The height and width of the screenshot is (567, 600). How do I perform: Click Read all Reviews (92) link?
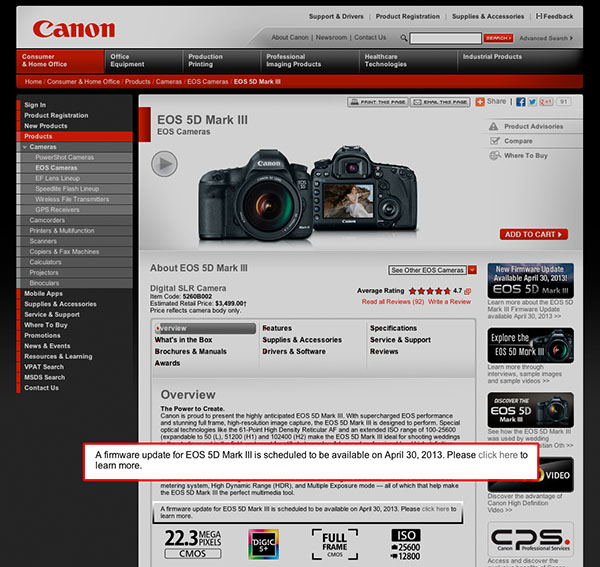tap(393, 302)
